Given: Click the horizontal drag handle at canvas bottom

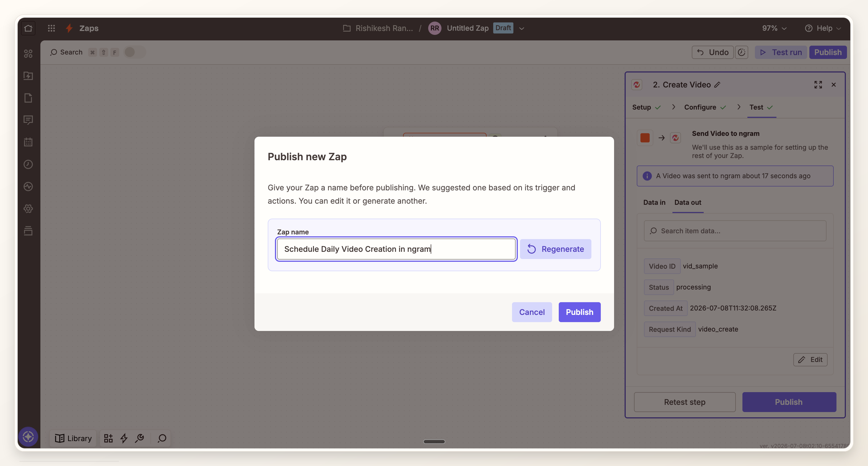Looking at the screenshot, I should click(x=434, y=441).
